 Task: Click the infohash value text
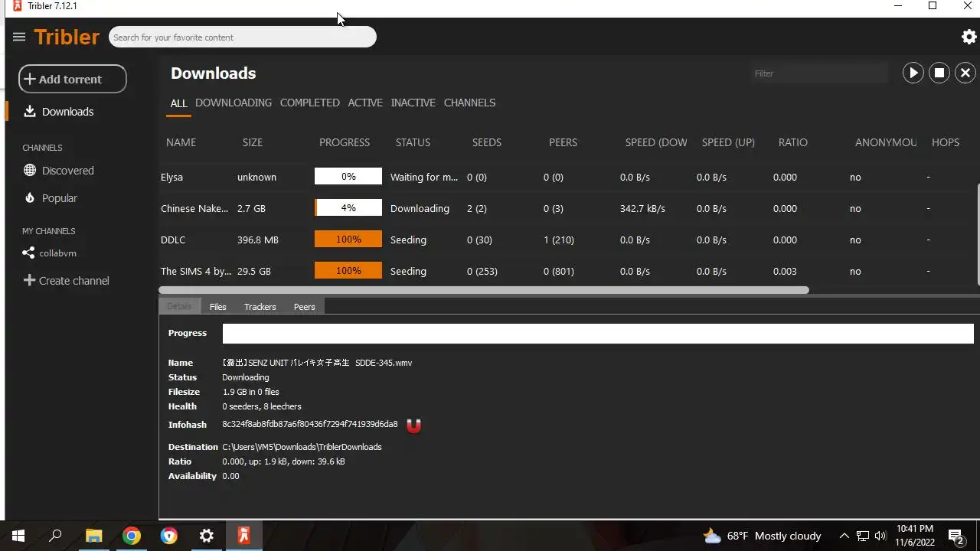click(x=310, y=424)
